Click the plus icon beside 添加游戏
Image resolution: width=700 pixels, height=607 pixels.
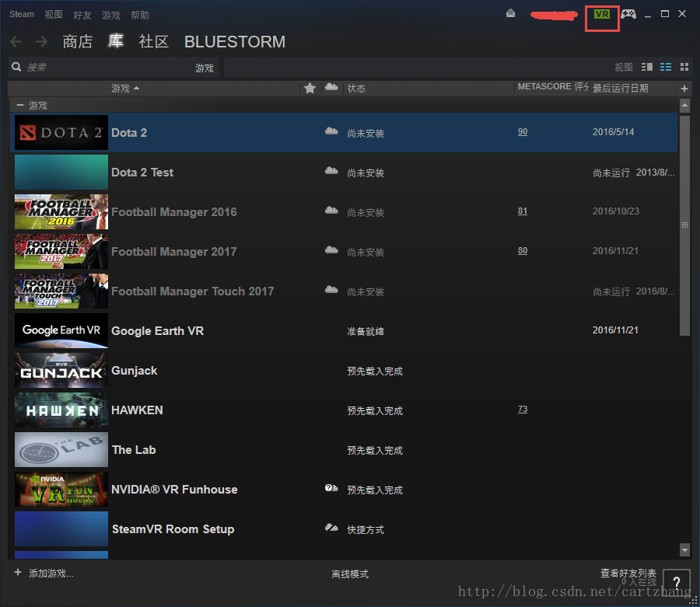[x=18, y=572]
